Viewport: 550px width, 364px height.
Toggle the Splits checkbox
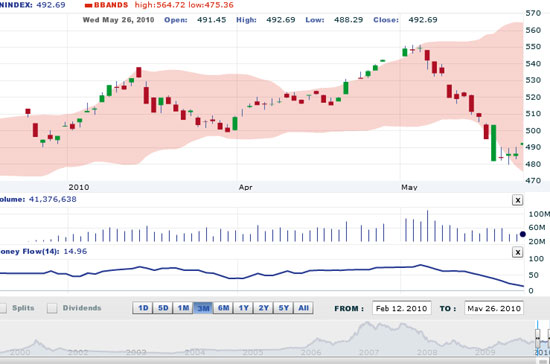(x=2, y=308)
